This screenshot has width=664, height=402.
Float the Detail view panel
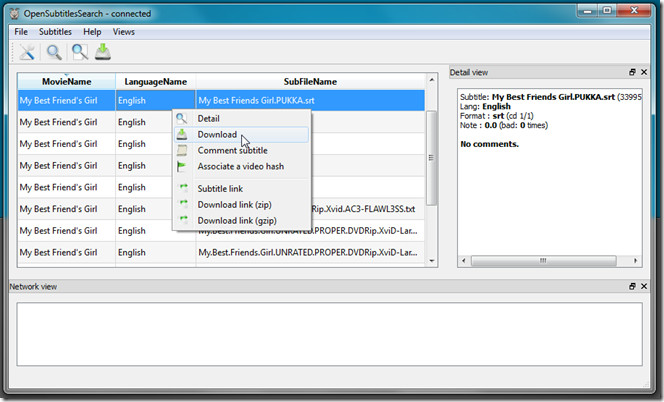[x=632, y=72]
